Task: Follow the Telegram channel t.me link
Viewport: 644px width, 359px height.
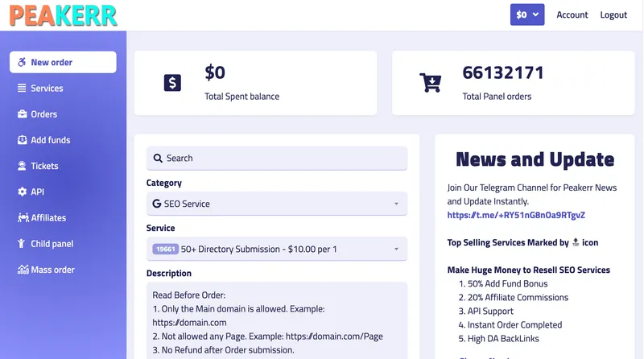Action: click(x=516, y=215)
